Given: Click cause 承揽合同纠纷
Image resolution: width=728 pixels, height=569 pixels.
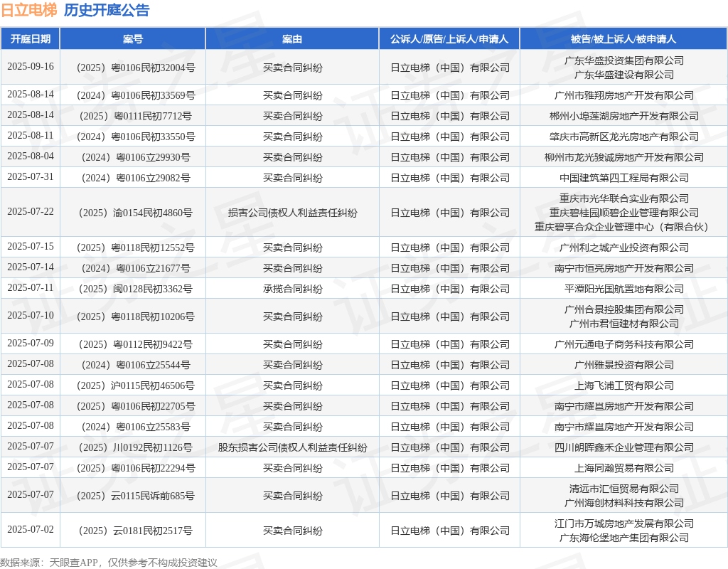Looking at the screenshot, I should (292, 289).
